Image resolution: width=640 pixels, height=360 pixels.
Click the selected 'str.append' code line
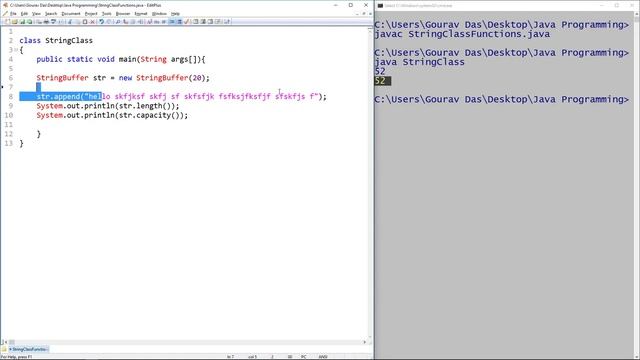tap(182, 96)
